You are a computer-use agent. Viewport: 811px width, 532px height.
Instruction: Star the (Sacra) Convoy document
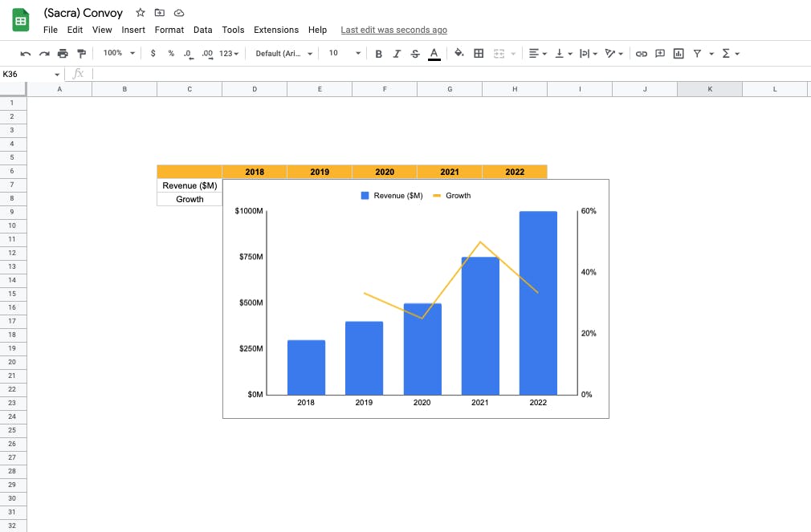click(141, 12)
